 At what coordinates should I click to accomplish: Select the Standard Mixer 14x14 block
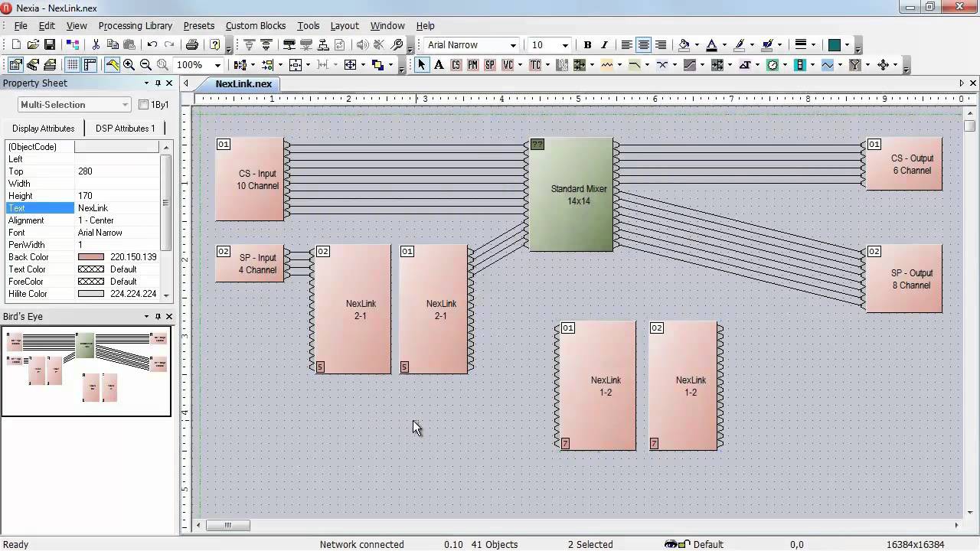[x=571, y=194]
